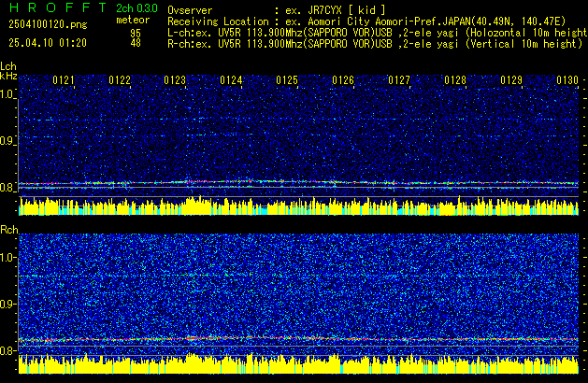Click the observer callsign JR7CYX line
Screen dimensions: 588x383
[x=277, y=10]
